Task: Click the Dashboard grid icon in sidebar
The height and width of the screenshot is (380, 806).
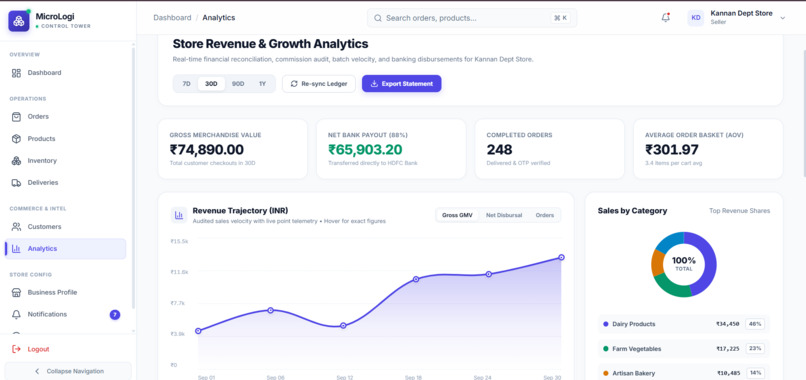Action: (x=16, y=73)
